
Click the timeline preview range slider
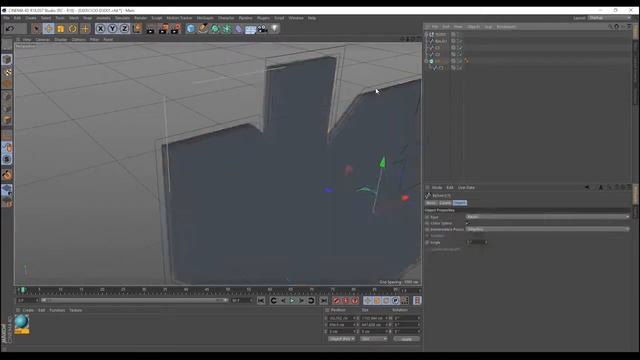[134, 300]
